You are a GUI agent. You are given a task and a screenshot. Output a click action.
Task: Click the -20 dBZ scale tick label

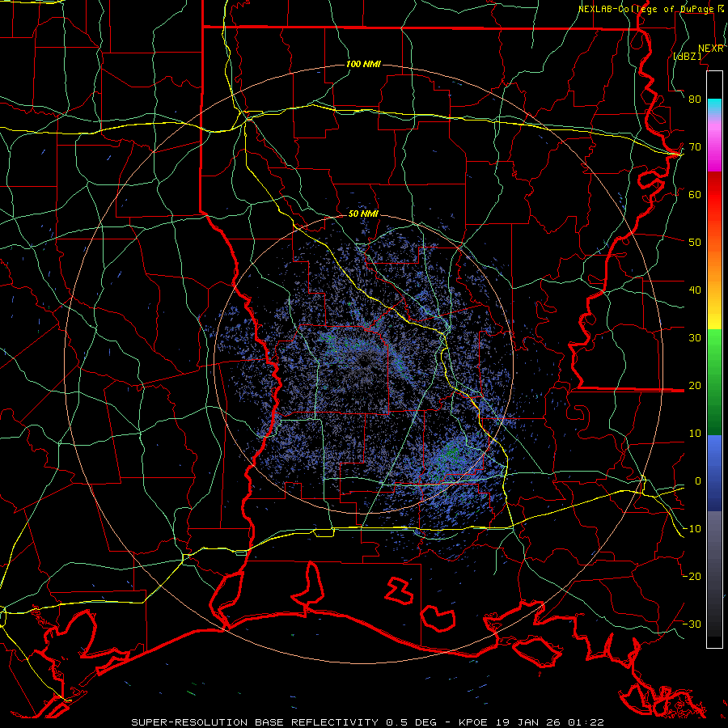(692, 577)
